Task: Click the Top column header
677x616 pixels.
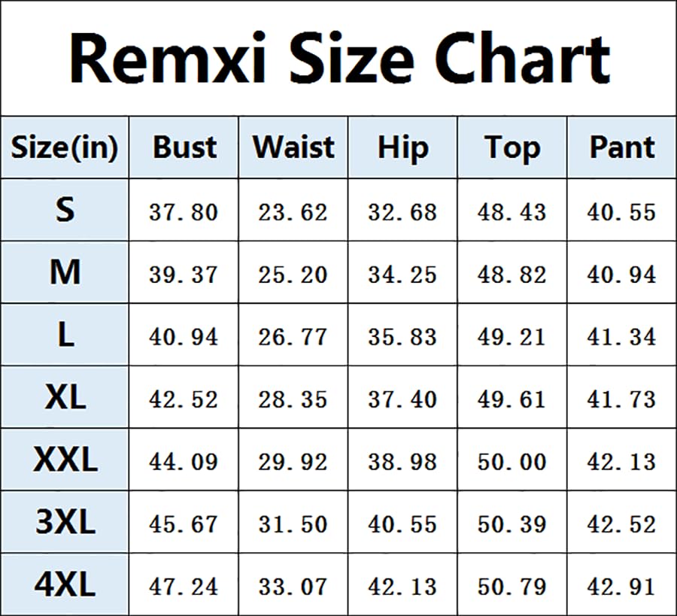Action: 512,147
